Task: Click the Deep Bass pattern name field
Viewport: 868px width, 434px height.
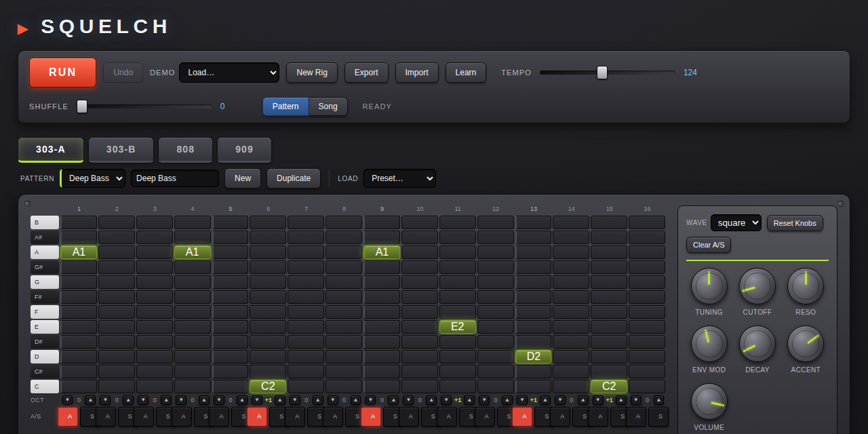Action: 175,178
